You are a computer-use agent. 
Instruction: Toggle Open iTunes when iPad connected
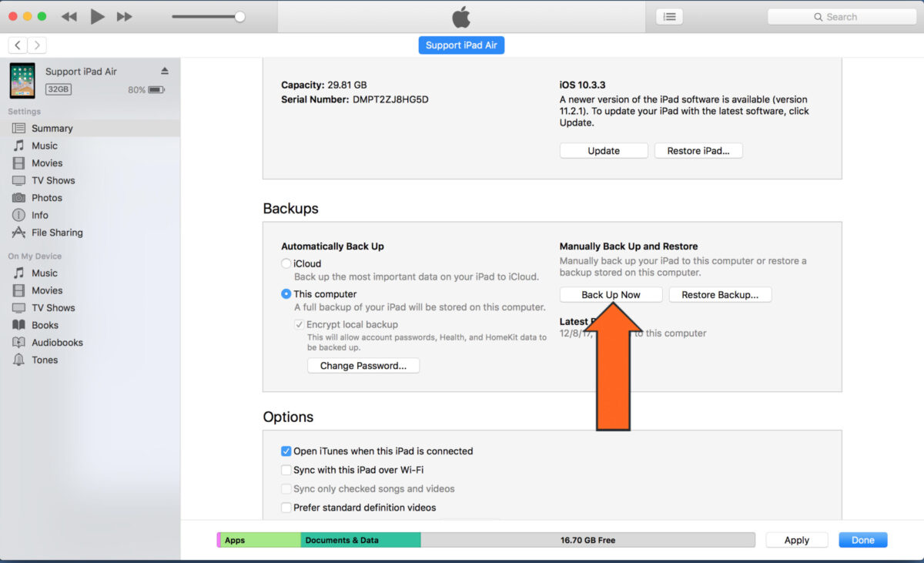pos(286,451)
